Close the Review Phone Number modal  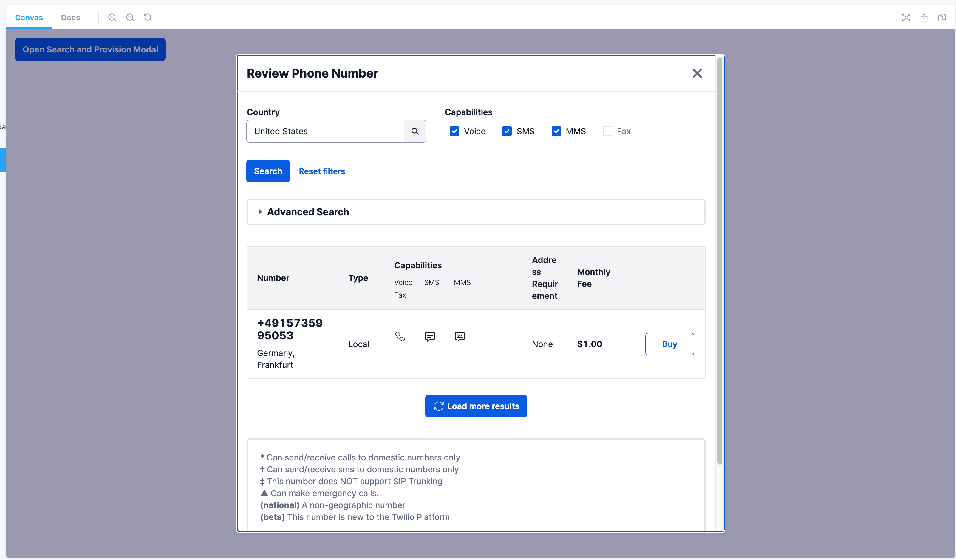697,73
